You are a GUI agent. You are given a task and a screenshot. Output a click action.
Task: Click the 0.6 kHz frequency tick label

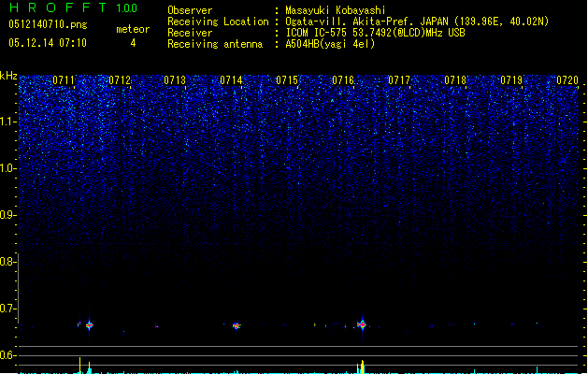pyautogui.click(x=7, y=355)
